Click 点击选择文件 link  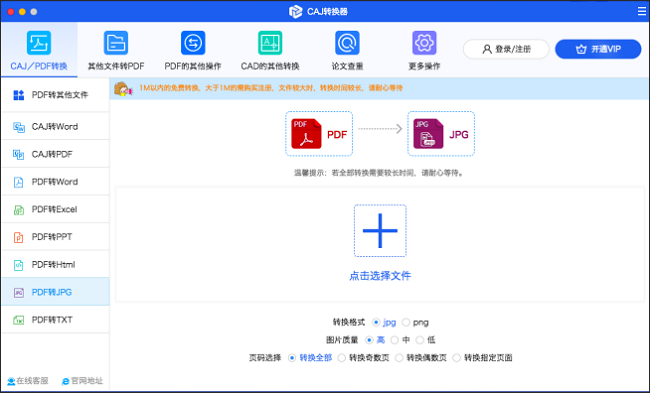pos(380,276)
